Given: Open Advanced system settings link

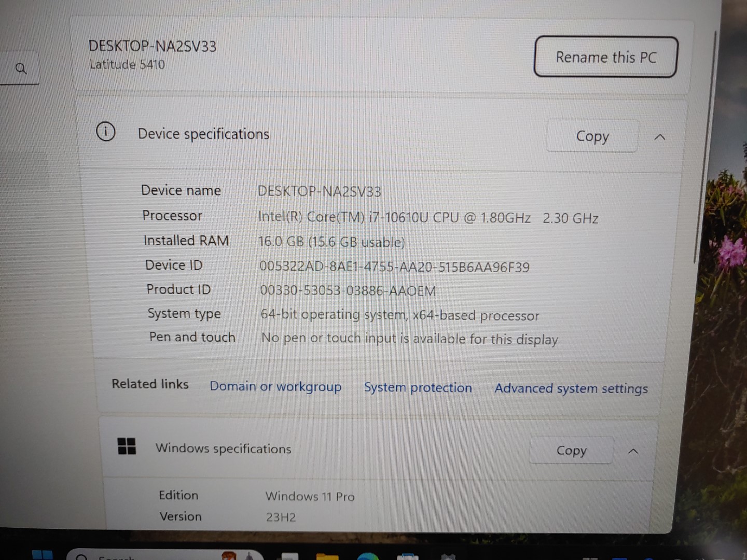Looking at the screenshot, I should [571, 388].
